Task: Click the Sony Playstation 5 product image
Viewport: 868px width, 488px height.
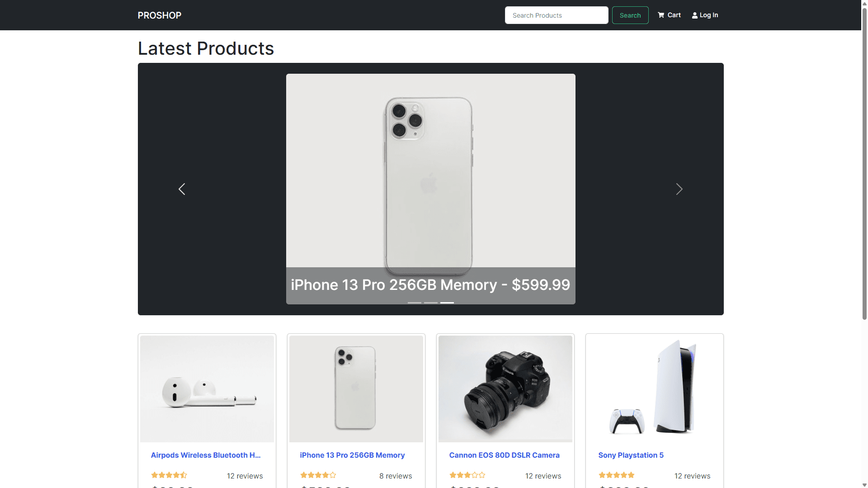Action: click(655, 389)
